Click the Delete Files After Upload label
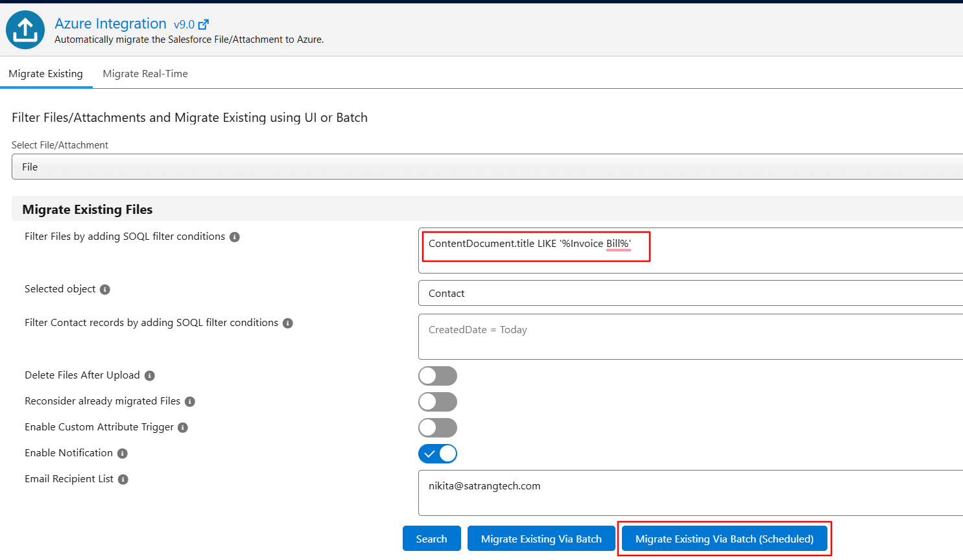Viewport: 963px width, 560px height. pos(82,375)
